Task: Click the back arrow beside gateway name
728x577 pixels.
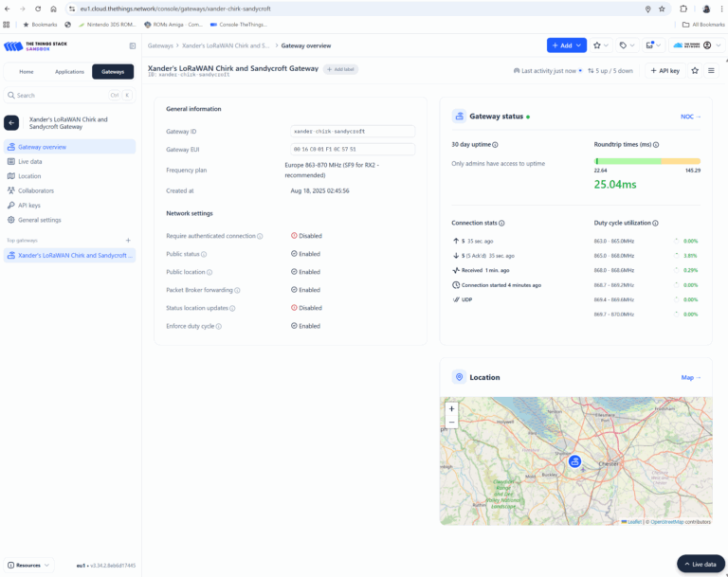Action: [x=11, y=123]
